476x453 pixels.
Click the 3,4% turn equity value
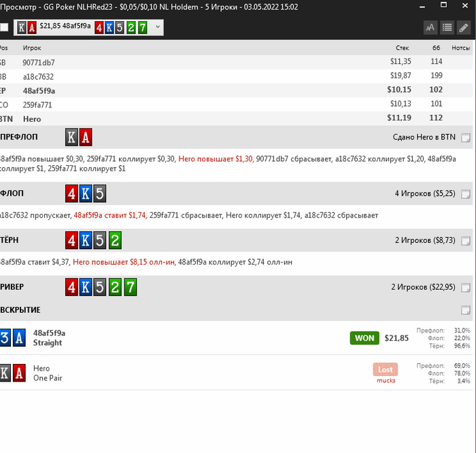pos(464,381)
